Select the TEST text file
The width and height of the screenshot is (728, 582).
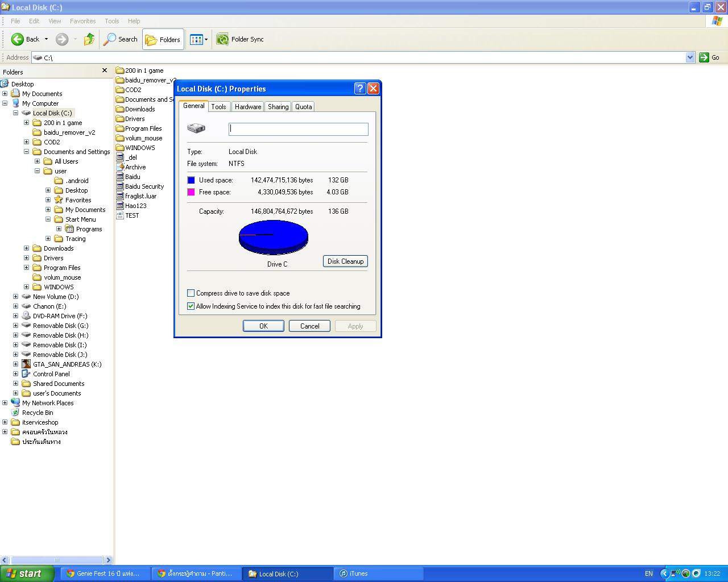(x=128, y=215)
